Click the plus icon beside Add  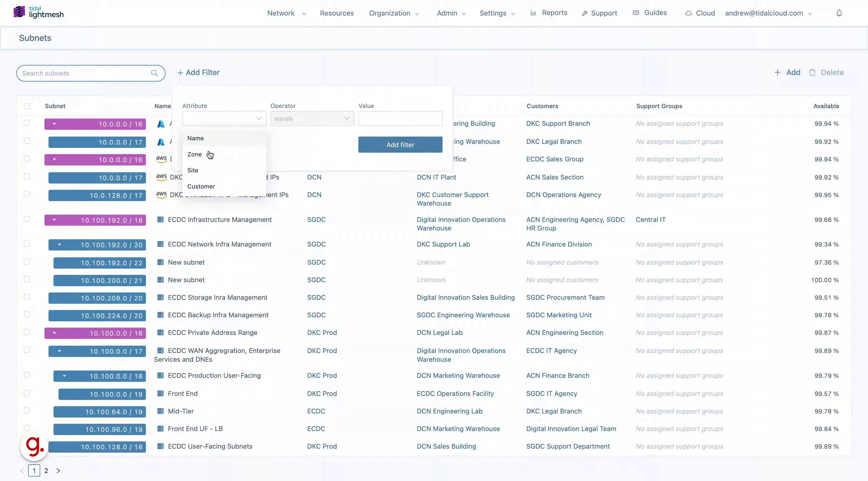pos(777,72)
